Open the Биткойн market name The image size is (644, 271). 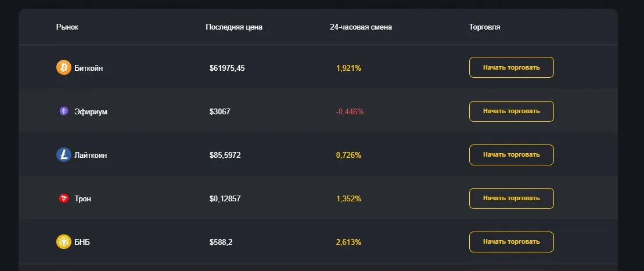(89, 68)
